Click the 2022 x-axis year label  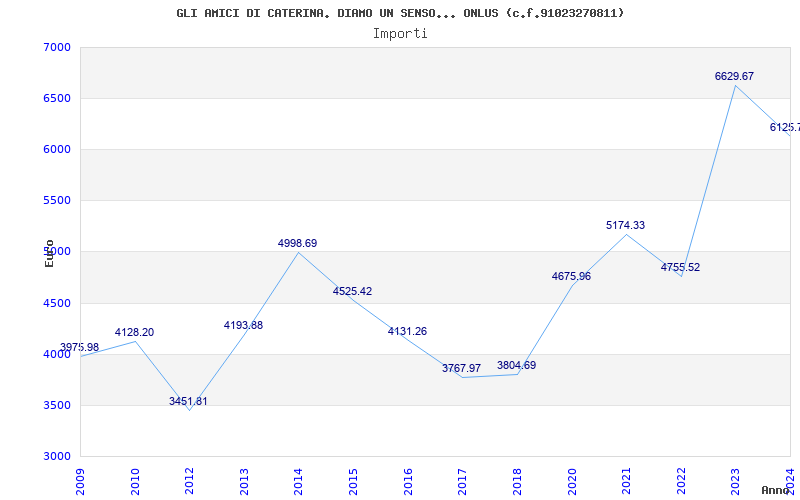[681, 482]
